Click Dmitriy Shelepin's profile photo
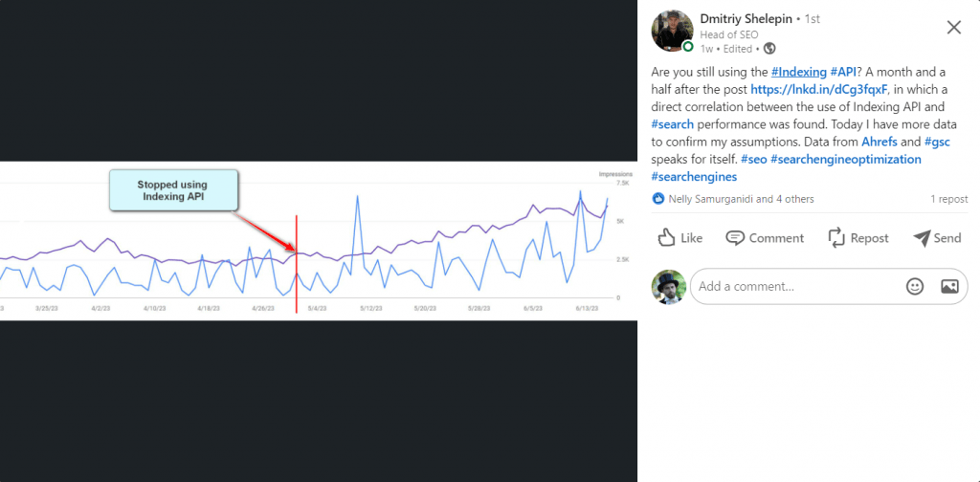 [x=672, y=32]
